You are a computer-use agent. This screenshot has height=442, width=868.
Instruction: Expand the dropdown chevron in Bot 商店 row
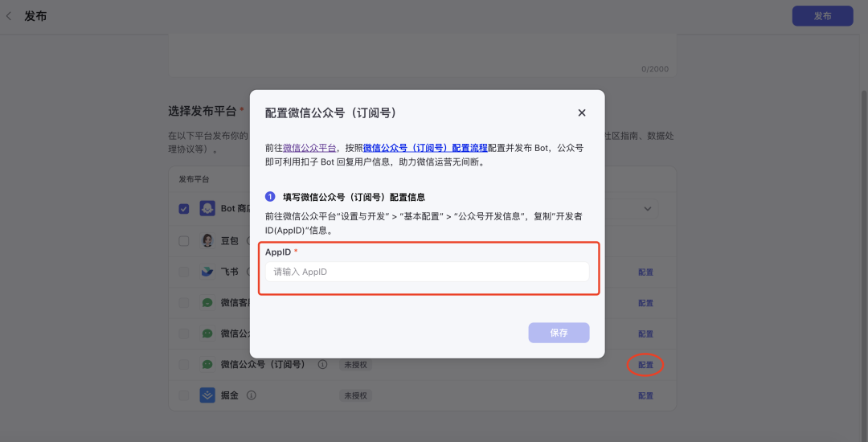coord(647,209)
